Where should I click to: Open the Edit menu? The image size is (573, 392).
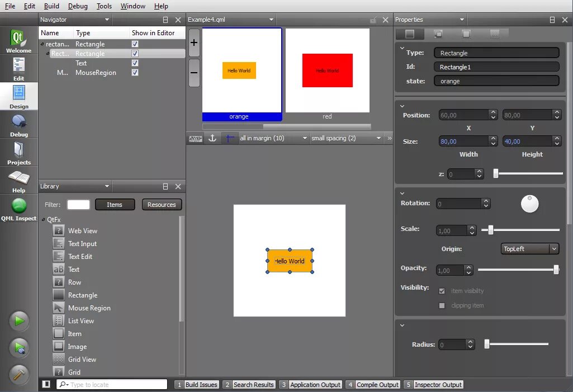pyautogui.click(x=29, y=6)
